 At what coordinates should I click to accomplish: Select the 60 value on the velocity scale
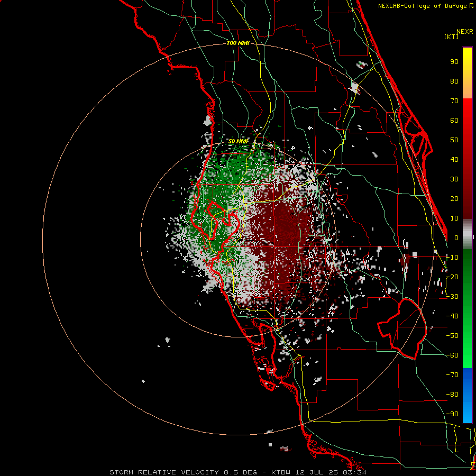pyautogui.click(x=454, y=120)
